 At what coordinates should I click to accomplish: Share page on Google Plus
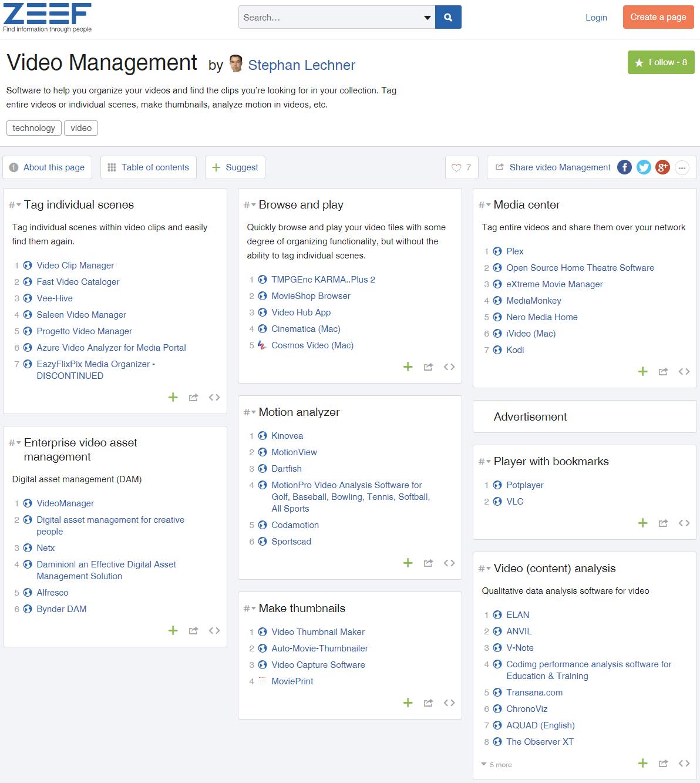(662, 167)
